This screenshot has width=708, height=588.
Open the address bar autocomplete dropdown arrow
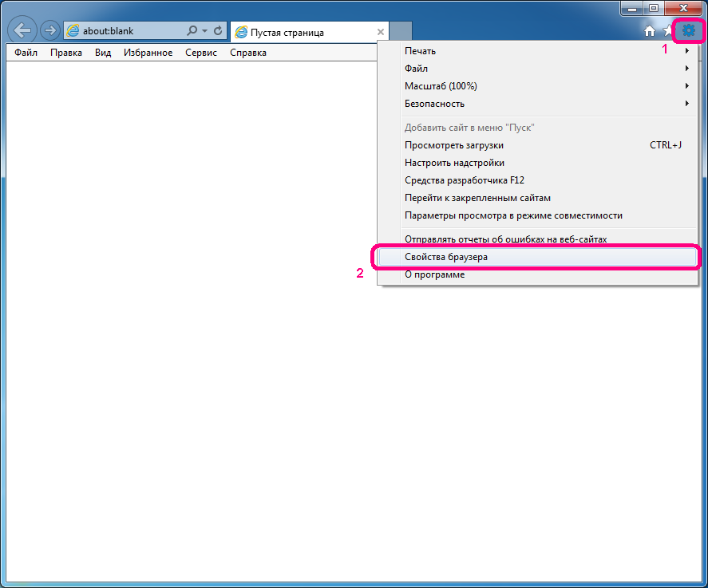tap(204, 31)
